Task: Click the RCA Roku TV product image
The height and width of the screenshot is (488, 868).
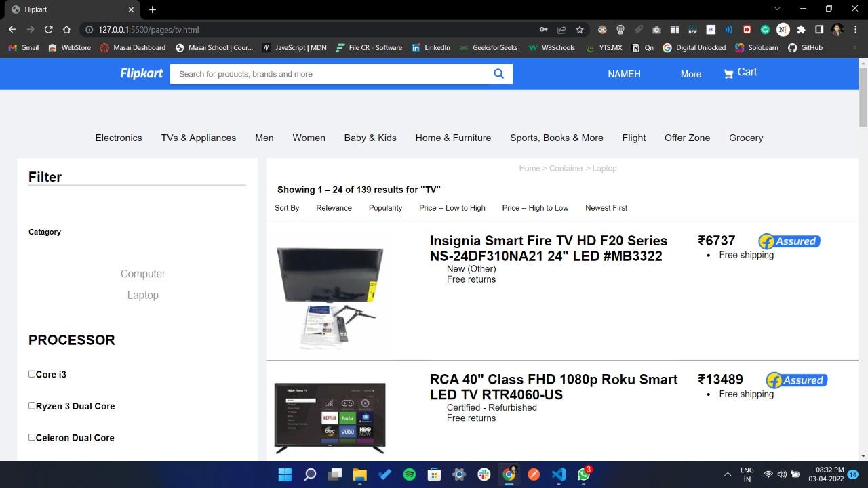Action: pos(330,418)
